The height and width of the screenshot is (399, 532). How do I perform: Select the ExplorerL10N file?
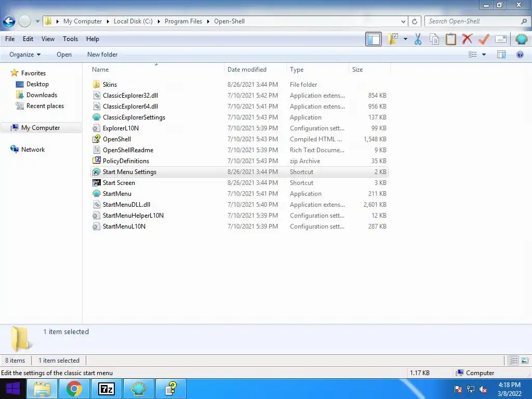tap(239, 128)
